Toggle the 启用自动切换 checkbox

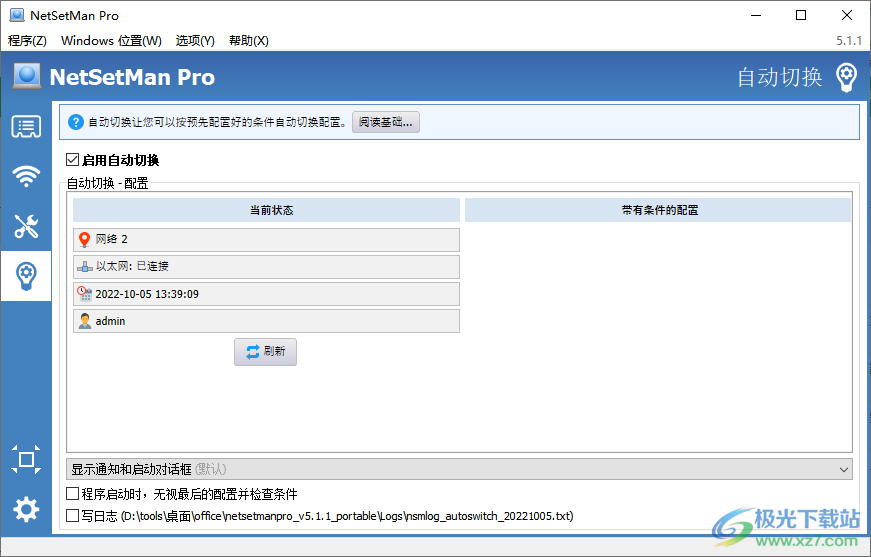coord(72,160)
